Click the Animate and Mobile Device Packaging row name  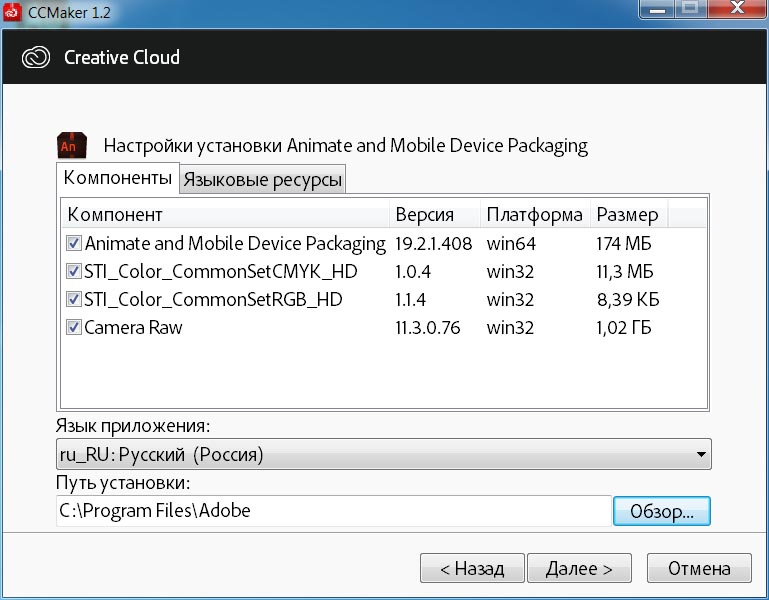[x=235, y=244]
